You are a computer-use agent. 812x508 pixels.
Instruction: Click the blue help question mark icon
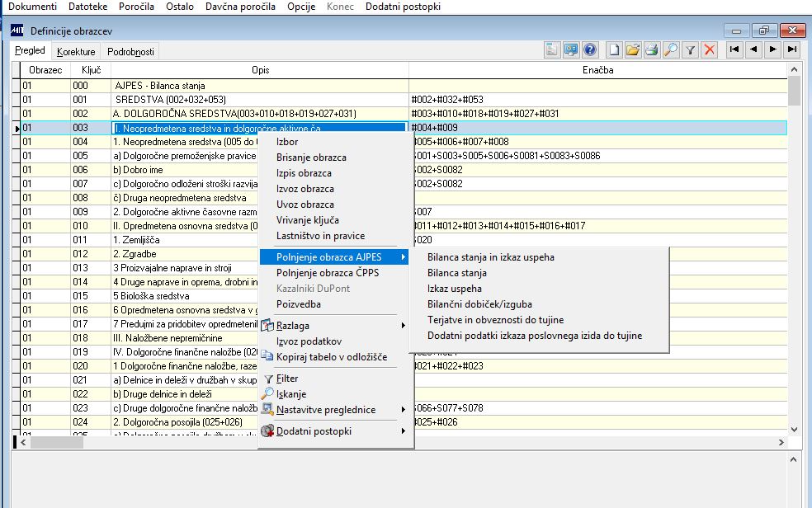[x=590, y=49]
